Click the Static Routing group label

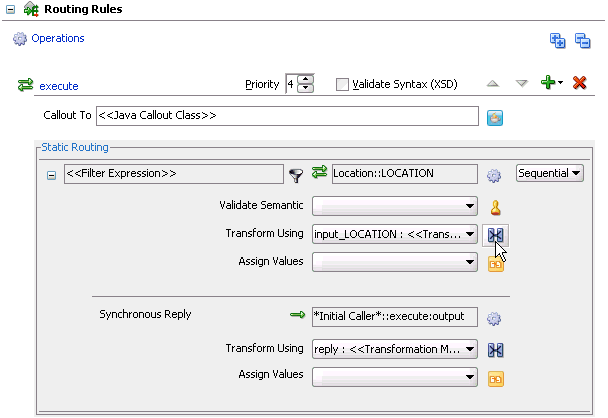[x=75, y=147]
